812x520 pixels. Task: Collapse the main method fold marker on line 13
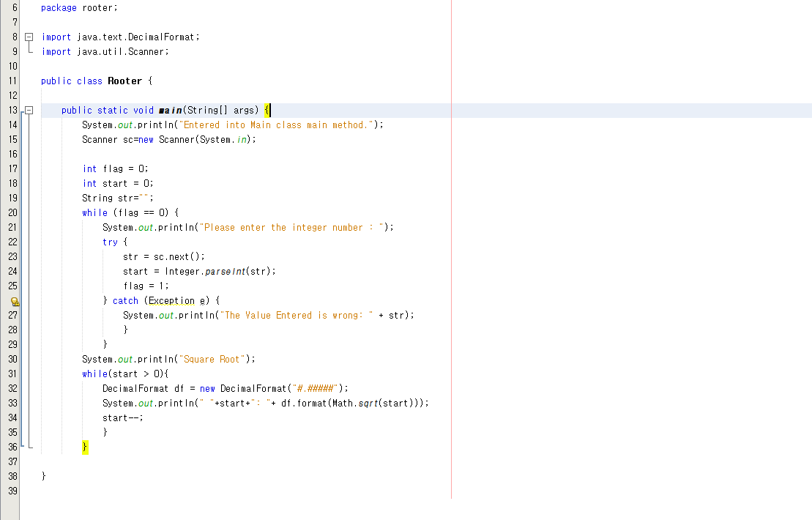pyautogui.click(x=28, y=110)
